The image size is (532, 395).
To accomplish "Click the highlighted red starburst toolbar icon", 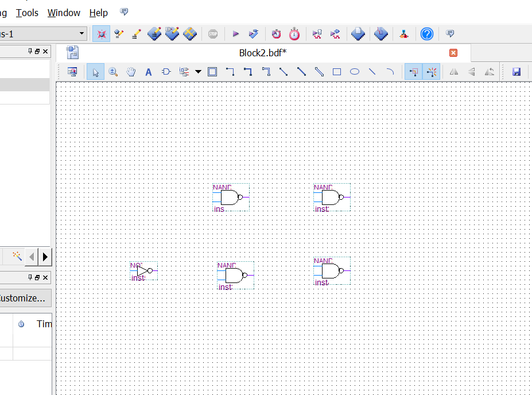I will pos(102,34).
